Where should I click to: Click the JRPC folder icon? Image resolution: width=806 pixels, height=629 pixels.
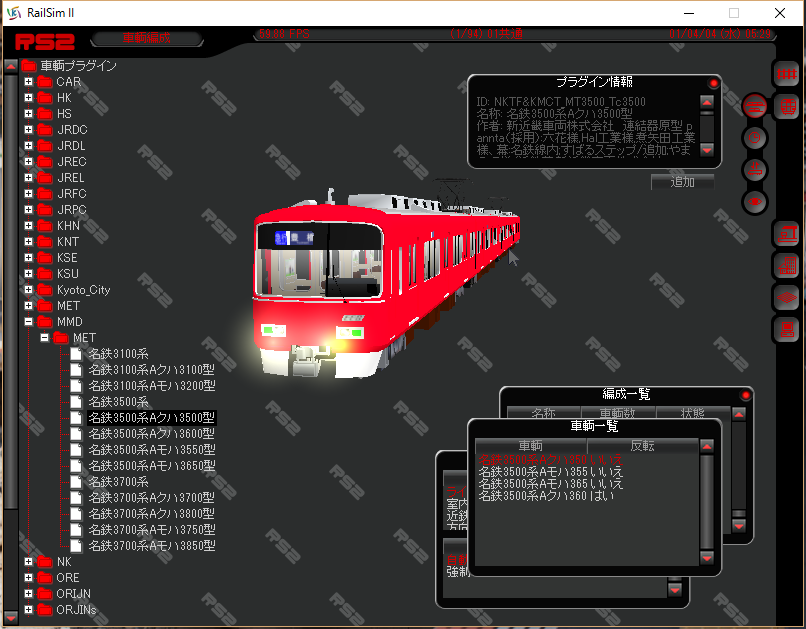pyautogui.click(x=45, y=210)
